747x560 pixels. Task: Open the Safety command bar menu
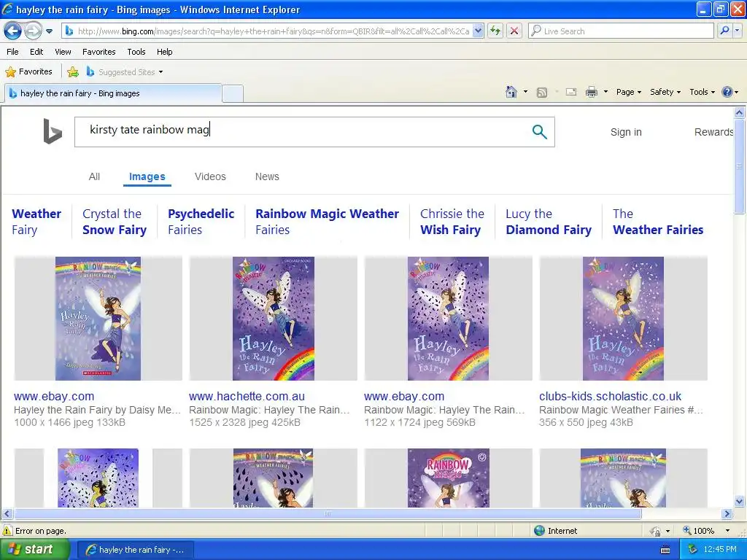[x=665, y=92]
